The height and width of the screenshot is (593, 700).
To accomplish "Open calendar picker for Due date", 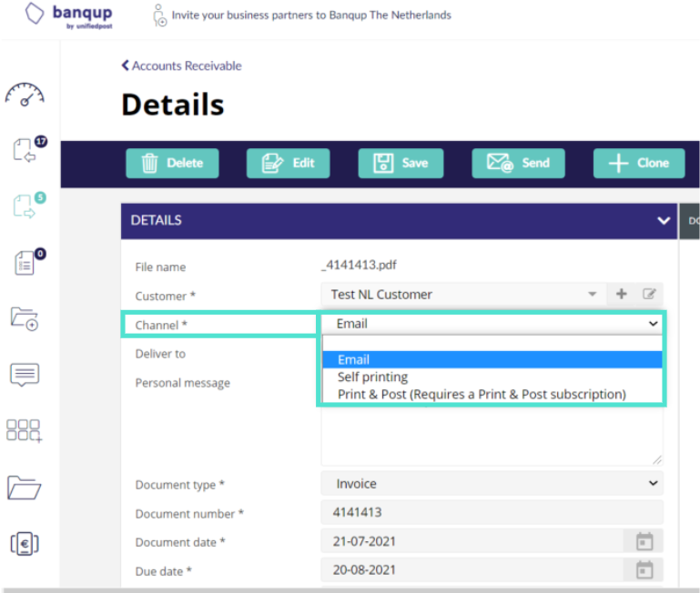I will (x=644, y=569).
